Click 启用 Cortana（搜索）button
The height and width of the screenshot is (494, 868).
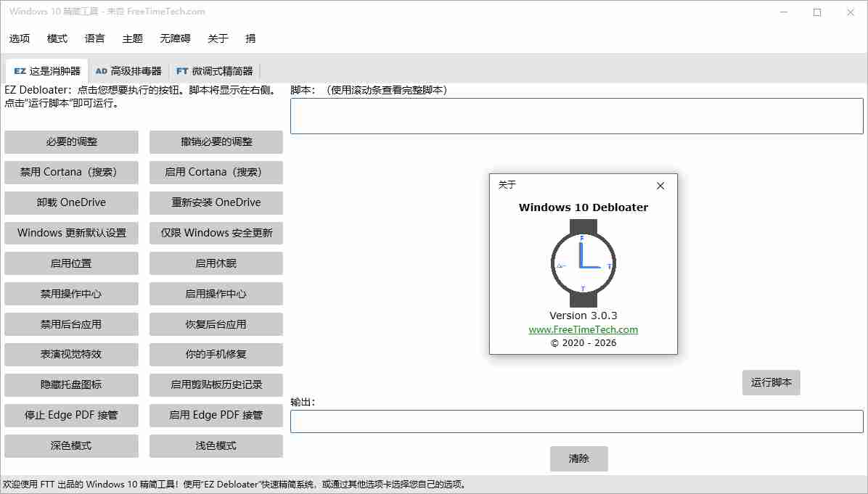216,172
